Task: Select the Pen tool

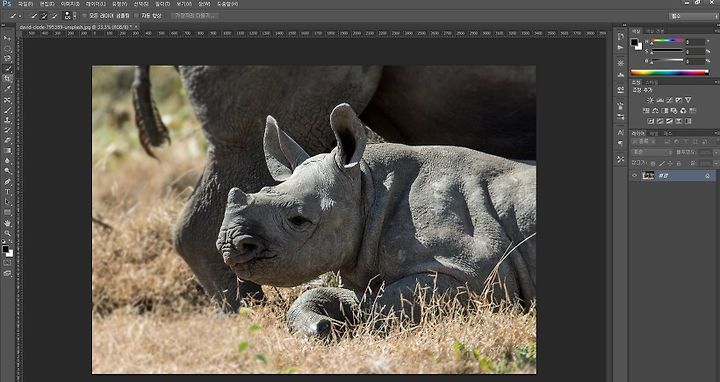Action: pos(7,182)
